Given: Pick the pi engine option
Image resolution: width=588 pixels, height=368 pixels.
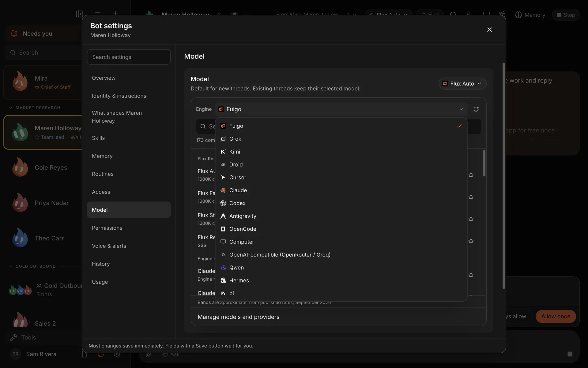Looking at the screenshot, I should click(341, 293).
